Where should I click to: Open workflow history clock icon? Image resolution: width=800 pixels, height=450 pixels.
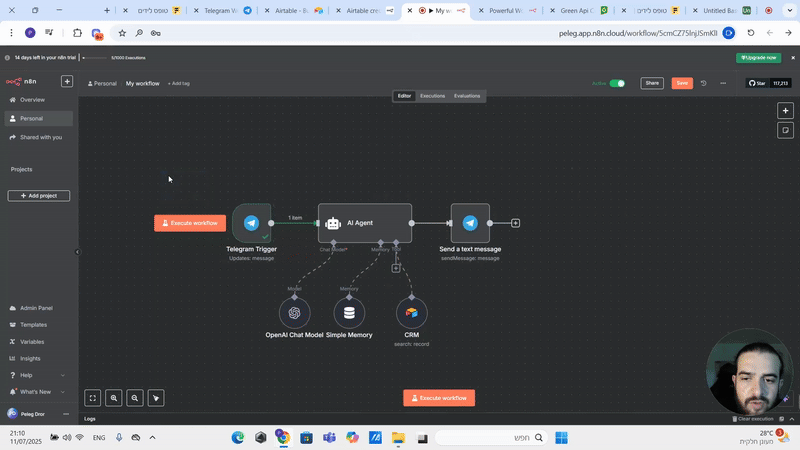(703, 83)
